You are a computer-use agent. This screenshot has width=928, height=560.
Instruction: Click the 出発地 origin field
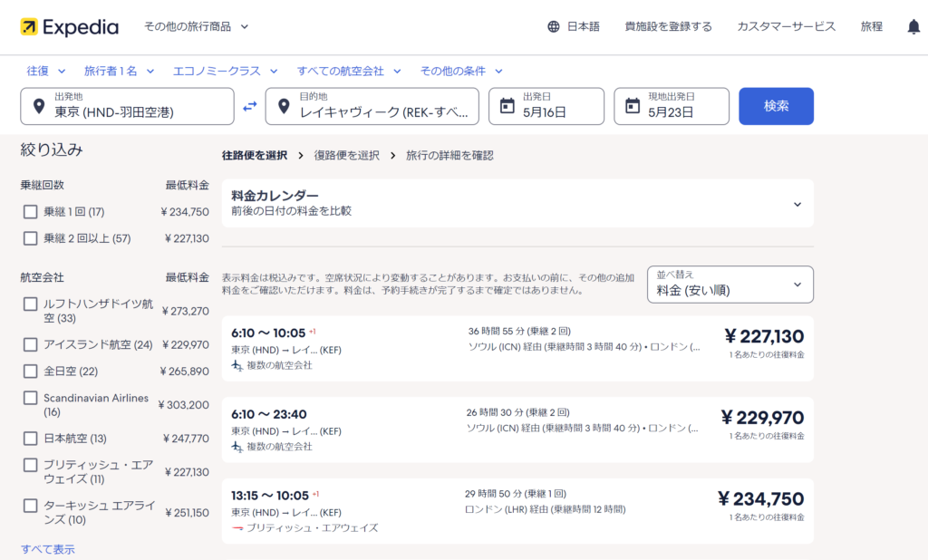[127, 106]
